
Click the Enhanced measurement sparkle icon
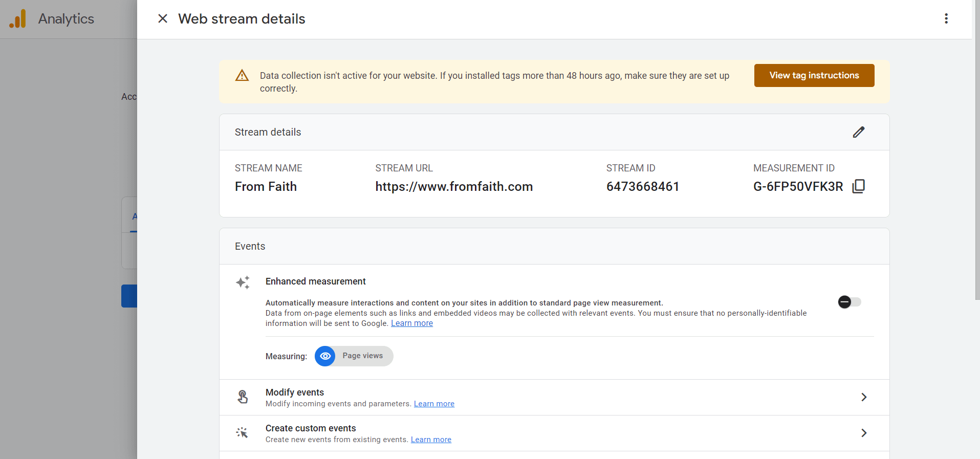[x=243, y=282]
